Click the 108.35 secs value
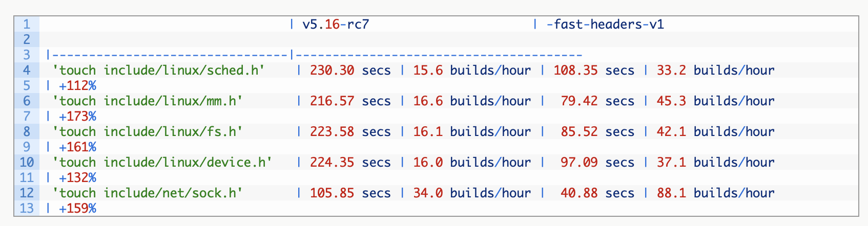 pos(593,70)
